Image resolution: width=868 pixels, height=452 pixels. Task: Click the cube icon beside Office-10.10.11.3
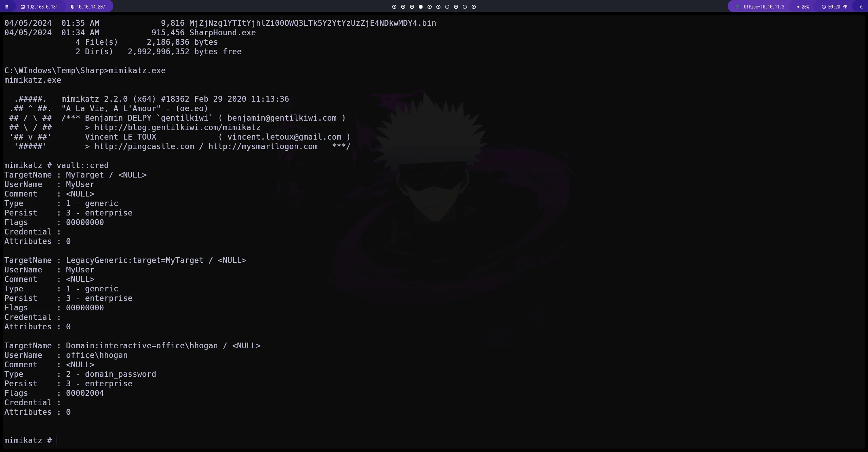point(737,7)
